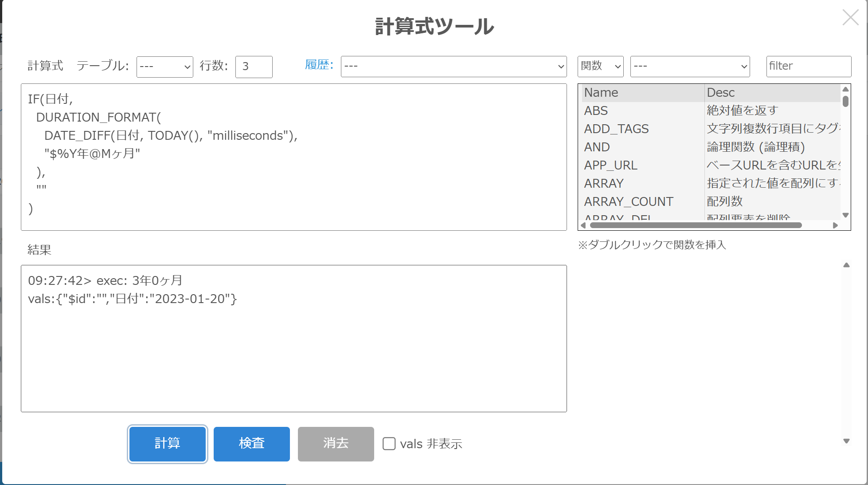Click the function list scroll-down arrow
The height and width of the screenshot is (485, 868).
(845, 215)
